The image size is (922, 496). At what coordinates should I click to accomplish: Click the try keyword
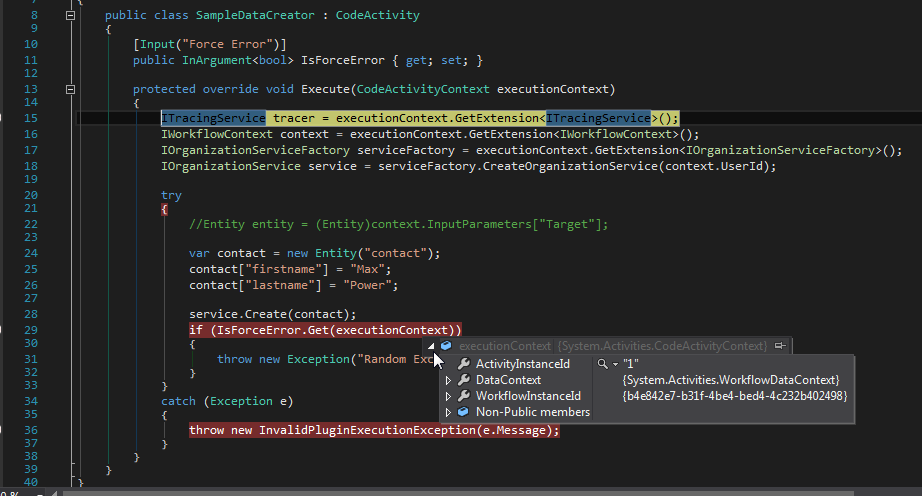coord(171,195)
